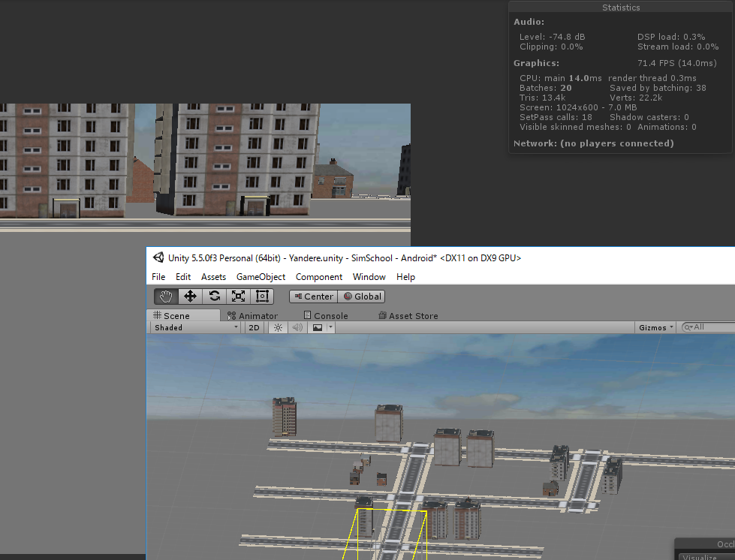Screen dimensions: 735x560
Task: Click the Visible skinned meshes: 0 statistic
Action: pyautogui.click(x=575, y=127)
